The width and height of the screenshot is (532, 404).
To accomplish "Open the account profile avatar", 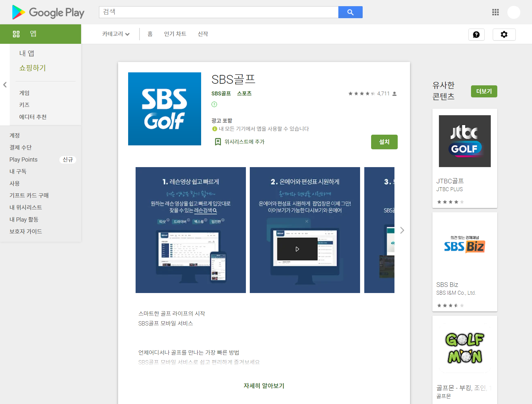I will pyautogui.click(x=514, y=12).
